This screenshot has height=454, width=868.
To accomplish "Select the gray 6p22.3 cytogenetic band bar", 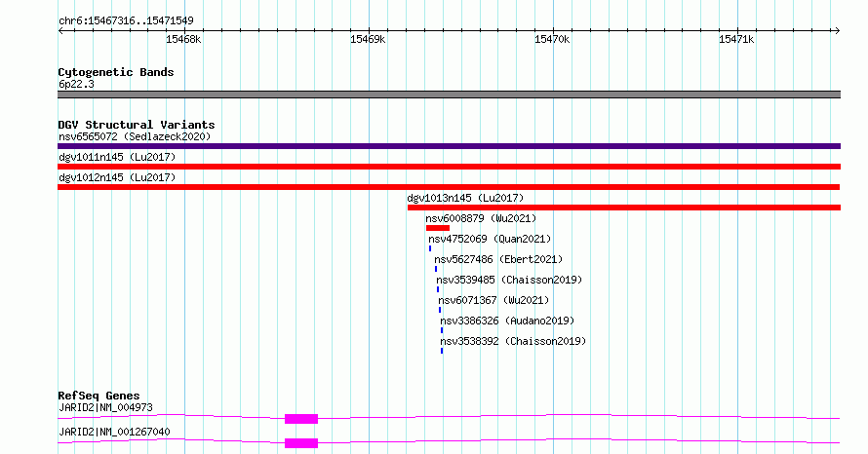I will pyautogui.click(x=449, y=95).
